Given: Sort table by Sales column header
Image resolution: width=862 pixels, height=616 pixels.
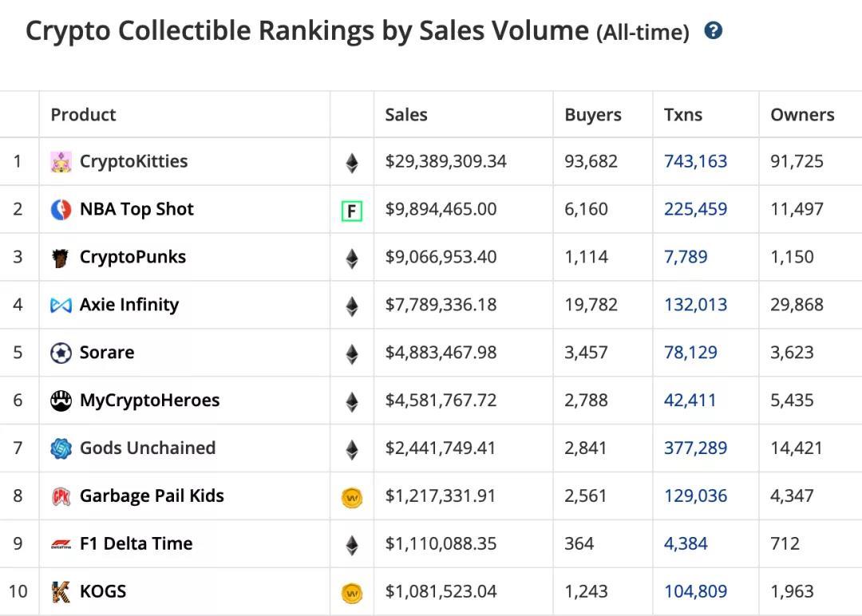Looking at the screenshot, I should (x=406, y=115).
